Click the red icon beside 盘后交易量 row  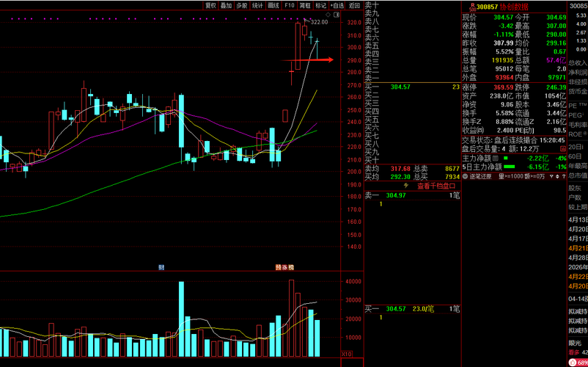562,149
